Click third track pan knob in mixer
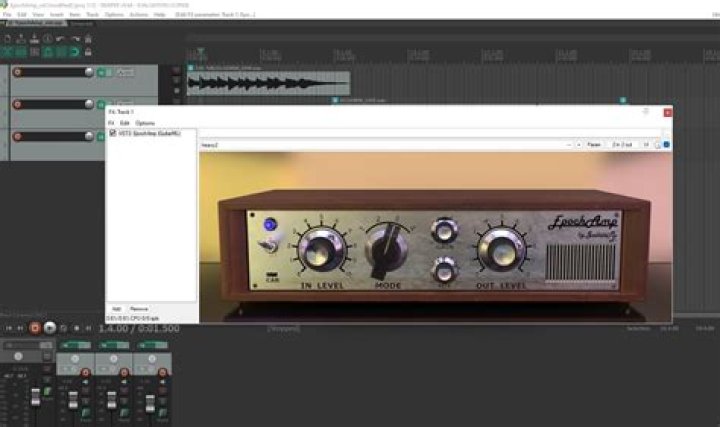 click(152, 358)
